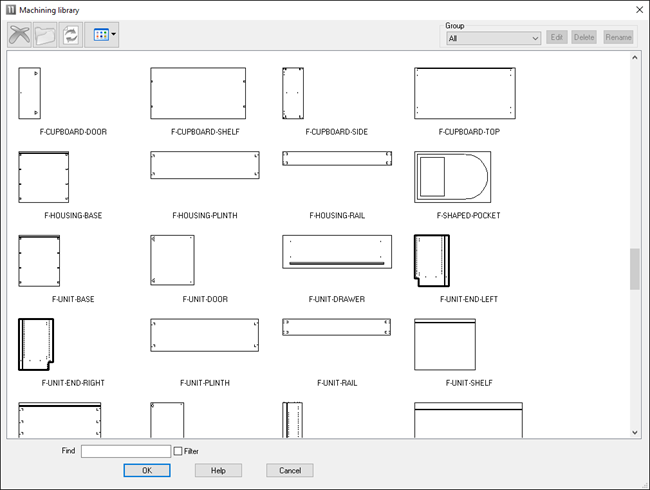650x490 pixels.
Task: Select the F-SHAPED-POCKET thumbnail
Action: pyautogui.click(x=452, y=177)
